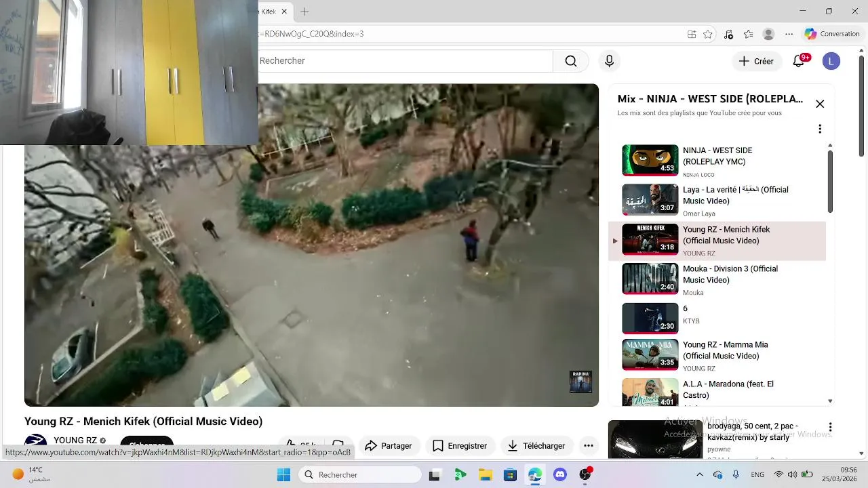Open Edge favorites list icon
This screenshot has height=488, width=868.
[x=748, y=34]
